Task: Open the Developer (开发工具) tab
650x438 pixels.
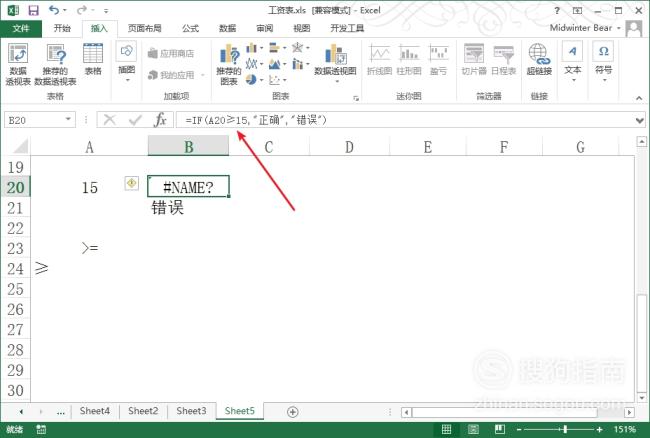Action: [x=347, y=28]
